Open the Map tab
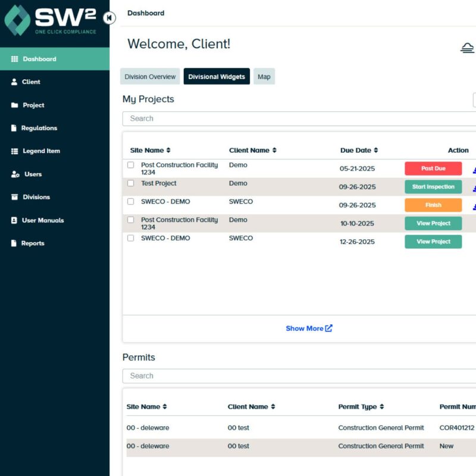The height and width of the screenshot is (476, 476). click(x=264, y=76)
